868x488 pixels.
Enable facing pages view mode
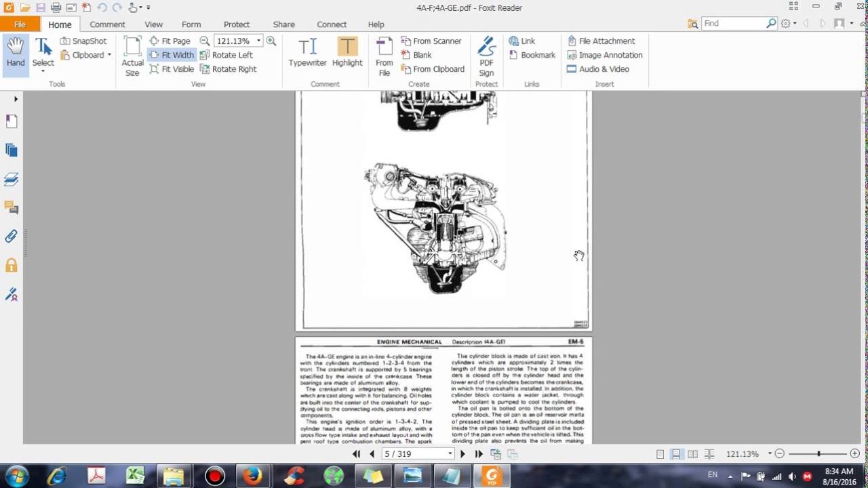(x=692, y=454)
